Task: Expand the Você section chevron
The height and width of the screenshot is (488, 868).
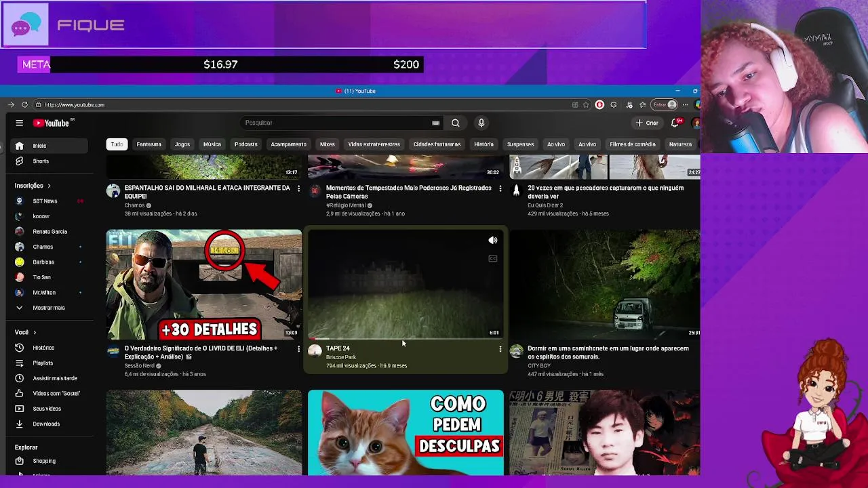Action: pyautogui.click(x=35, y=333)
